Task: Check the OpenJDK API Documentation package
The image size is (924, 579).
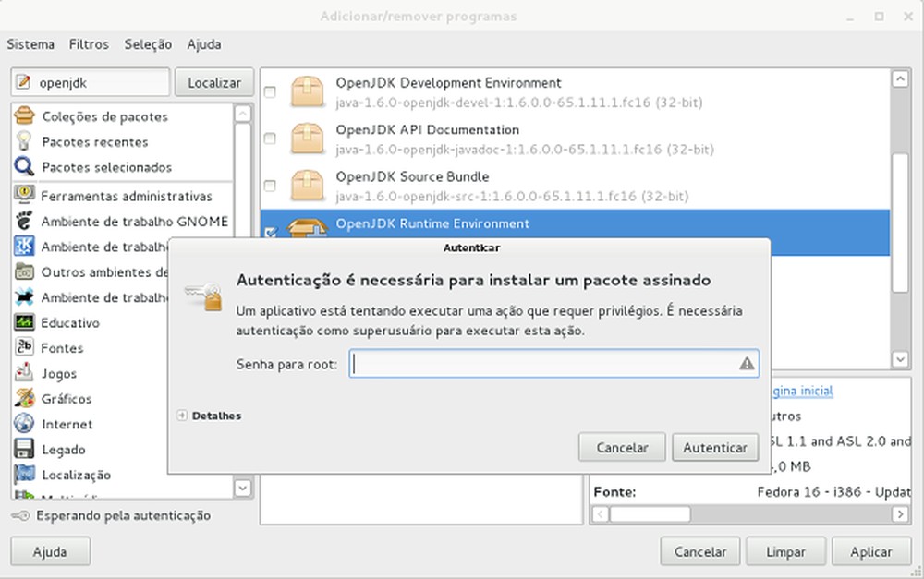Action: pyautogui.click(x=270, y=139)
